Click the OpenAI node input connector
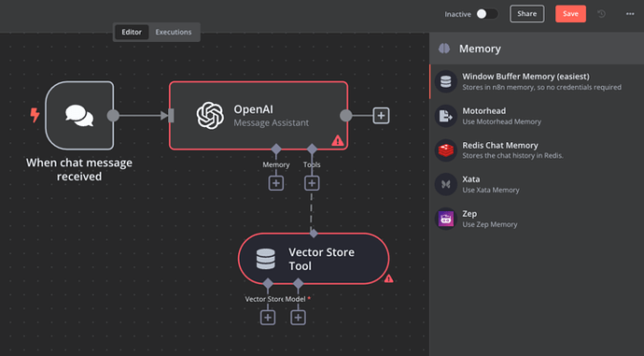This screenshot has height=356, width=644. click(x=171, y=116)
